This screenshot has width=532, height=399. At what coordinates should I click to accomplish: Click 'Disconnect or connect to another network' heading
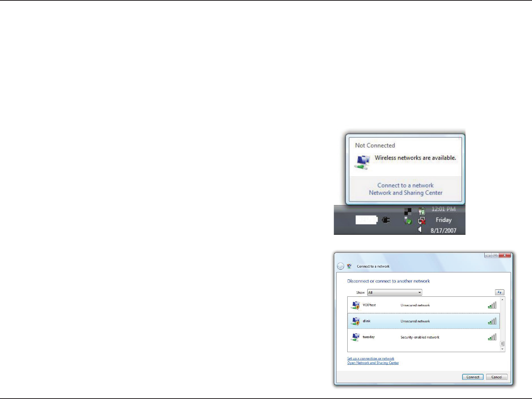388,281
